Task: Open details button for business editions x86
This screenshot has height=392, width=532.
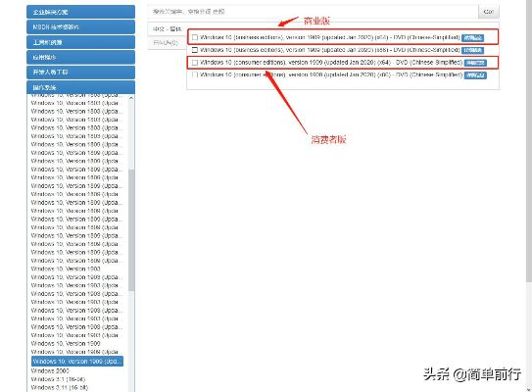Action: click(472, 50)
